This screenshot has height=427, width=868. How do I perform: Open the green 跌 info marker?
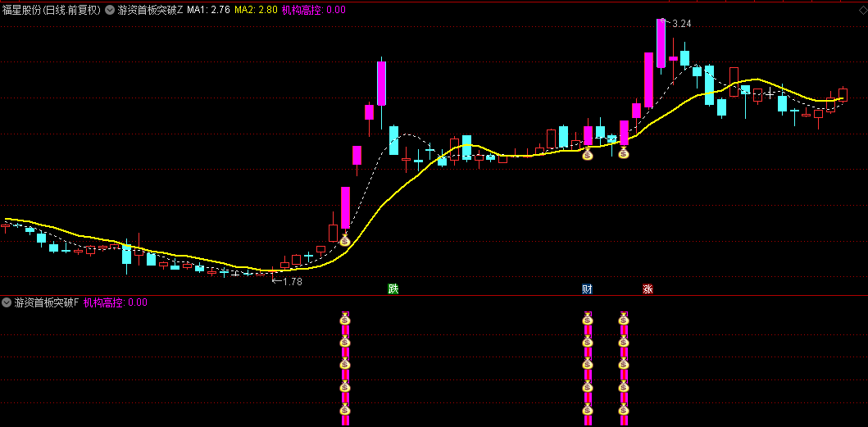pos(393,288)
